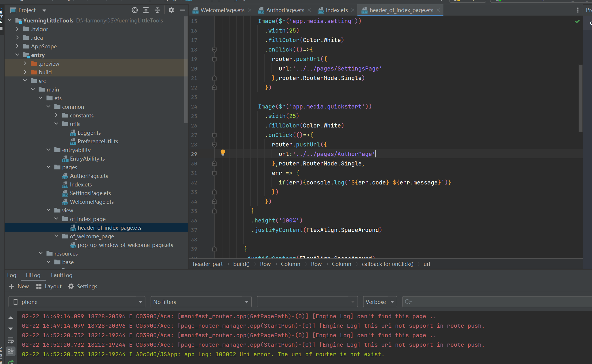Click the url breadcrumb item
The image size is (592, 364).
point(427,264)
